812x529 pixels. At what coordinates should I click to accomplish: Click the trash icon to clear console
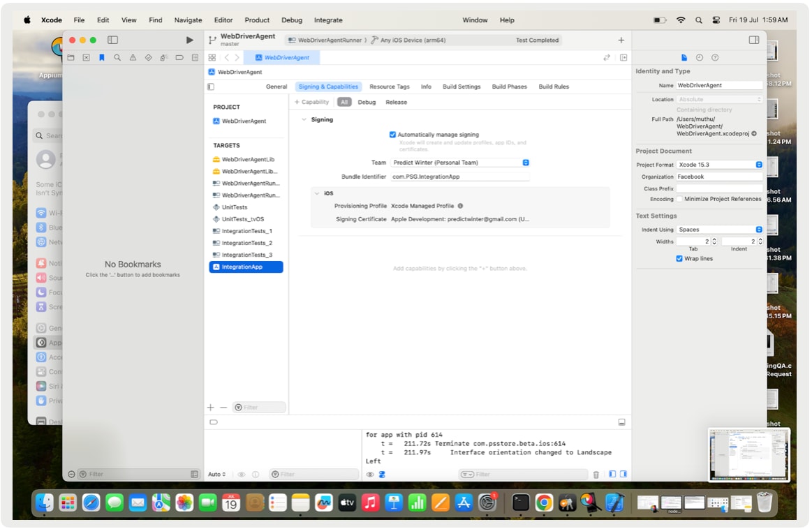tap(596, 475)
